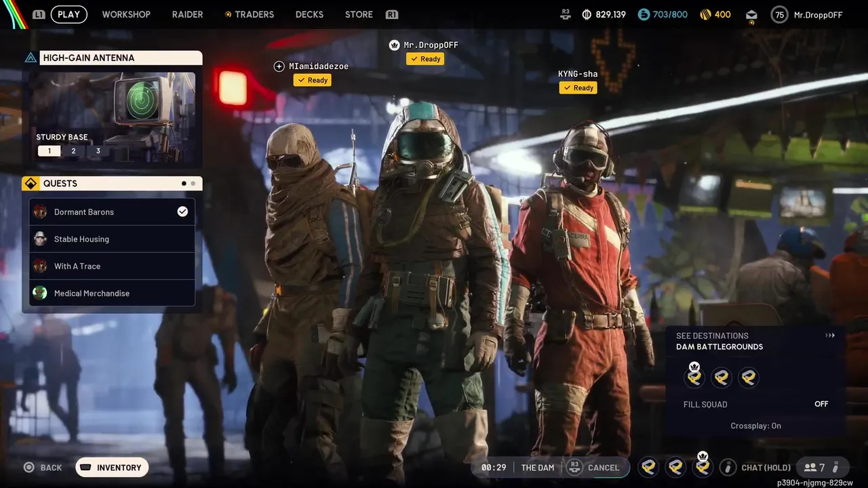Open the friends list people icon
The image size is (868, 488).
810,467
